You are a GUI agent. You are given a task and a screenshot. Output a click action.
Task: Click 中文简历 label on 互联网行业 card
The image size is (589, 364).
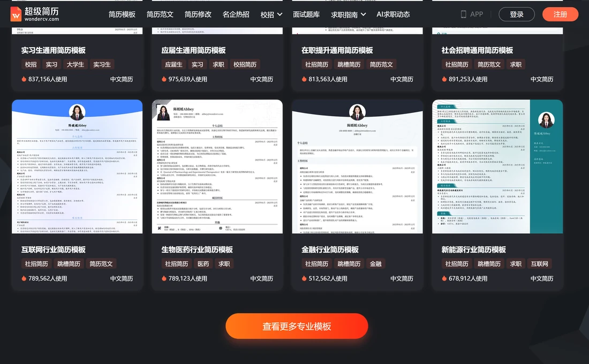tap(122, 278)
